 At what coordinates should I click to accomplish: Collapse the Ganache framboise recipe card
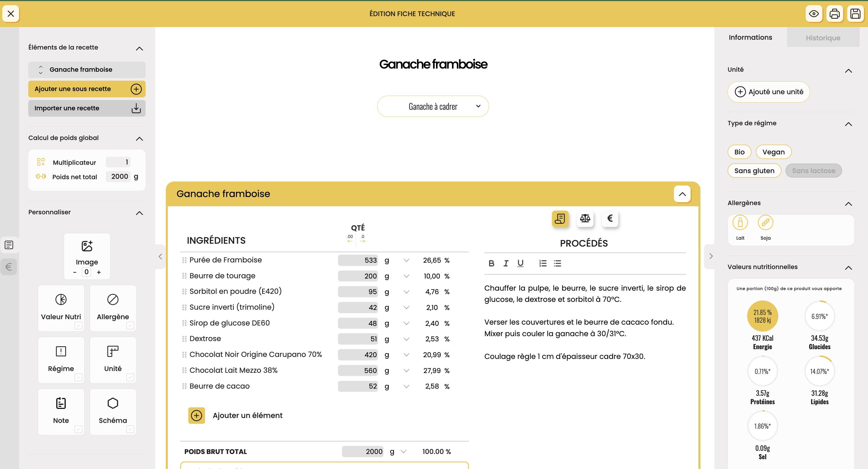[x=682, y=194]
